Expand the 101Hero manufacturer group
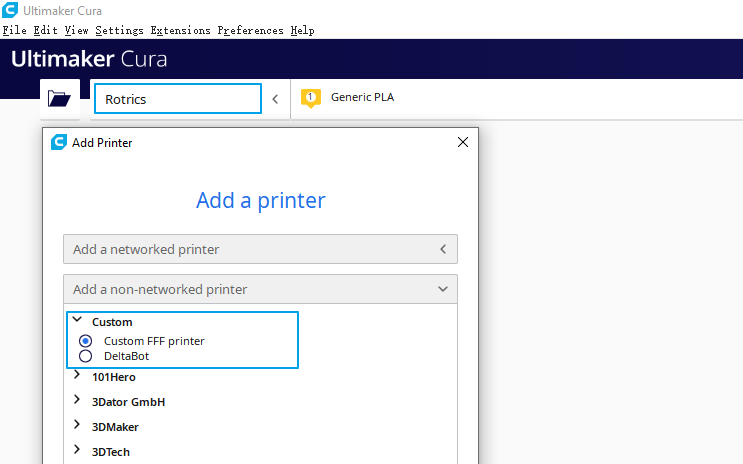Image resolution: width=743 pixels, height=464 pixels. [77, 374]
